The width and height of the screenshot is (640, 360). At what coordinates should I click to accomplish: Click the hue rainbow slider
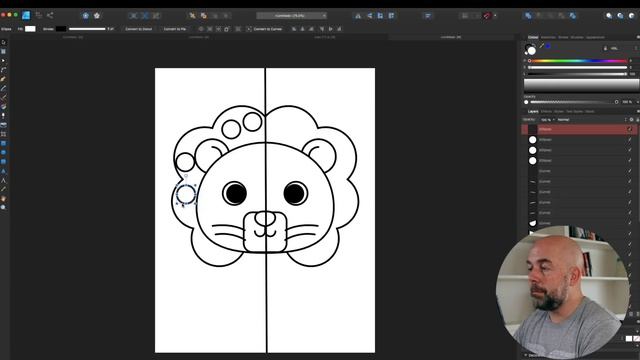578,61
